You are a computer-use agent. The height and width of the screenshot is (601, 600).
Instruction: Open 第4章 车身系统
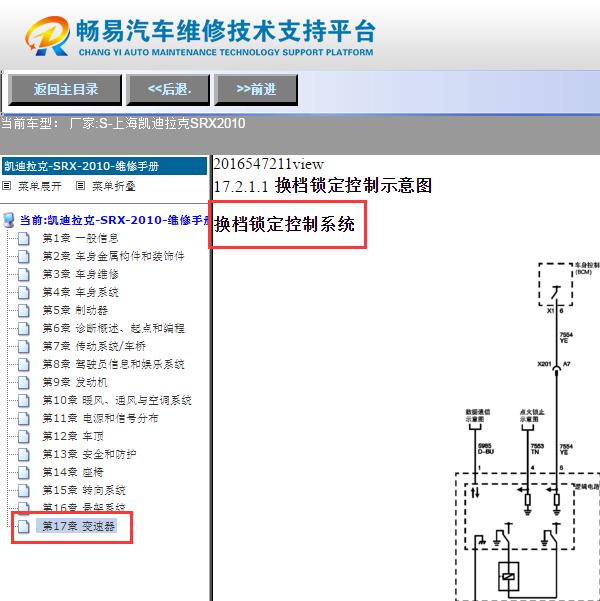click(80, 292)
